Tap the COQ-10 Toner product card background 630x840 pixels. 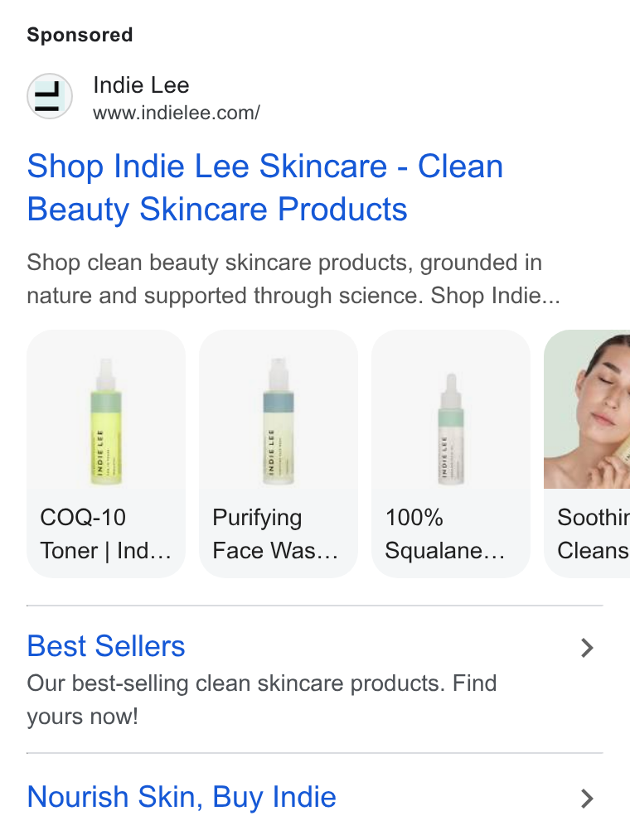(106, 454)
